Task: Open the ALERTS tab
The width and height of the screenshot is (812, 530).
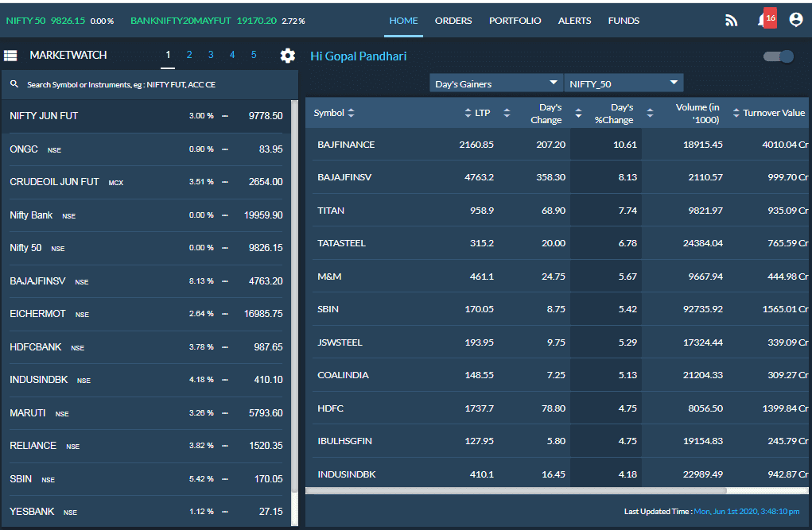Action: tap(574, 21)
